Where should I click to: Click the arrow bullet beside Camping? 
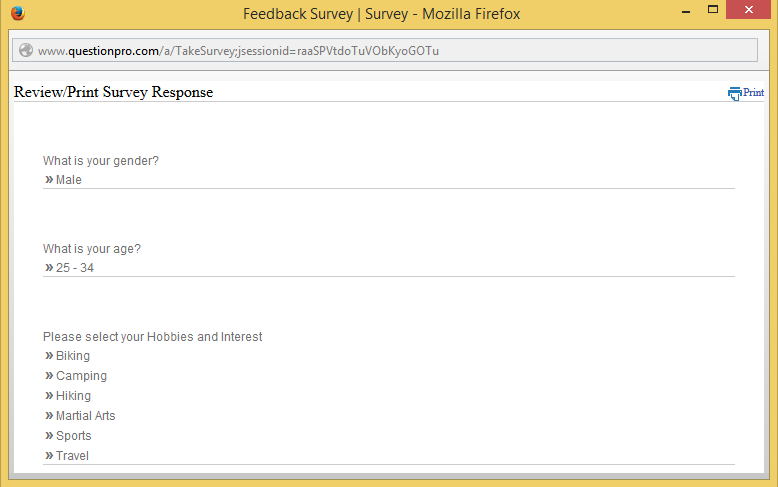pos(49,375)
